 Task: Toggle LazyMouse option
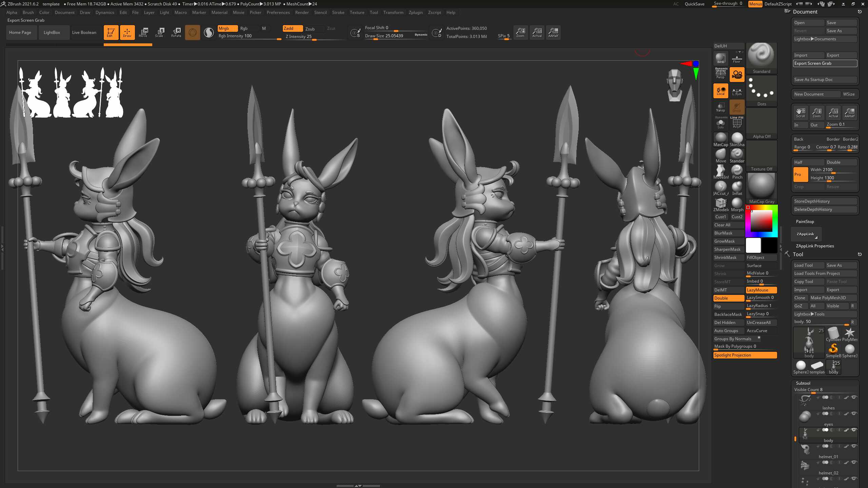(x=761, y=290)
